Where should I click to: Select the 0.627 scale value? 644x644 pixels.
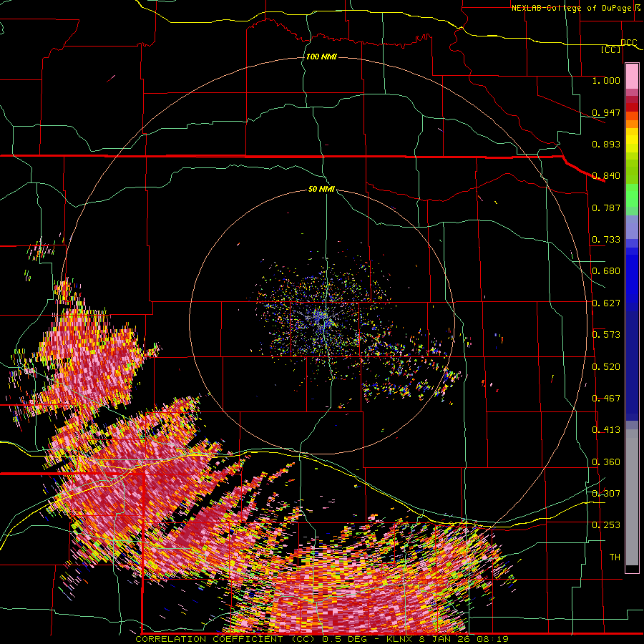606,303
